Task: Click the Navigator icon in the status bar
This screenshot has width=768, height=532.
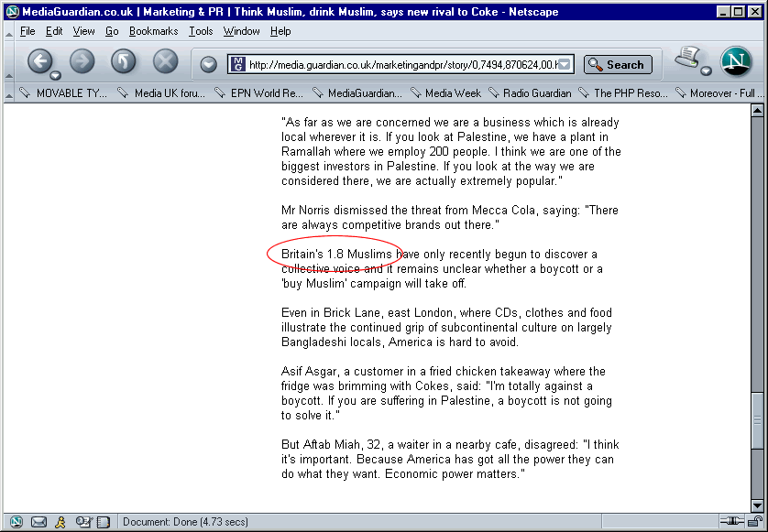Action: coord(16,522)
